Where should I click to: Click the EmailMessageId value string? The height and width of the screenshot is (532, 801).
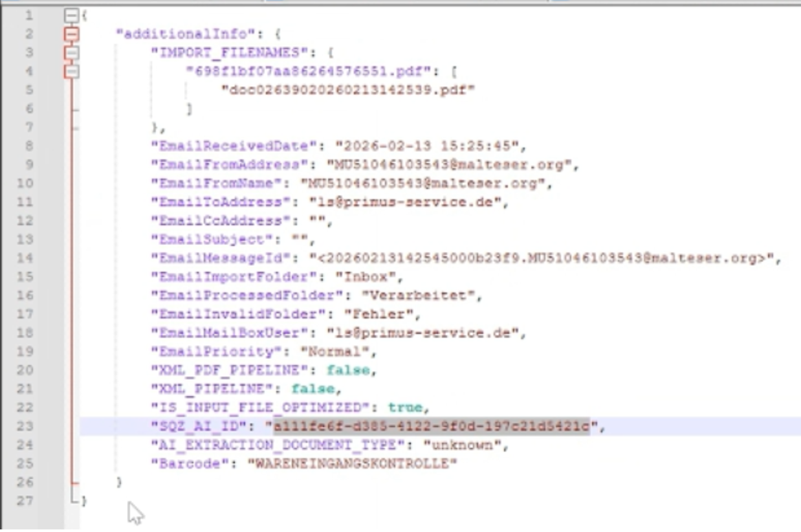(x=545, y=258)
